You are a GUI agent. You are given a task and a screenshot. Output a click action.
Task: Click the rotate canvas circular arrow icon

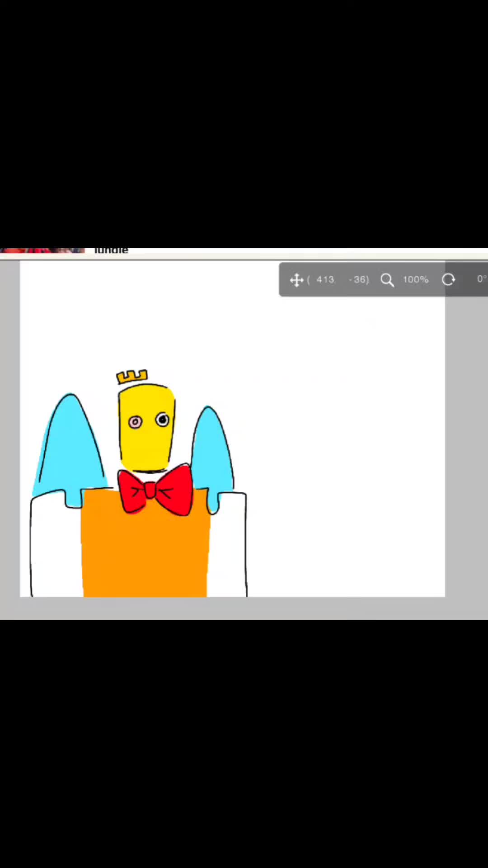click(x=448, y=280)
